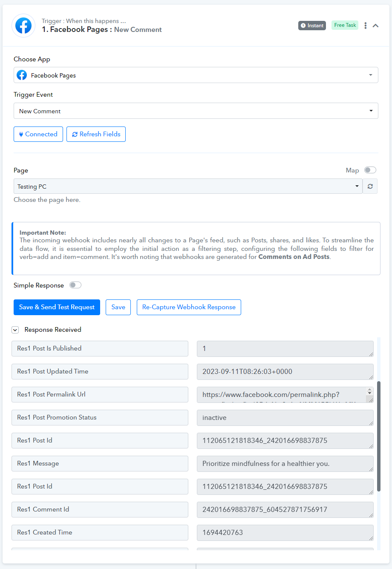Click Res1 Comment Id label field
This screenshot has width=392, height=569.
pyautogui.click(x=100, y=509)
